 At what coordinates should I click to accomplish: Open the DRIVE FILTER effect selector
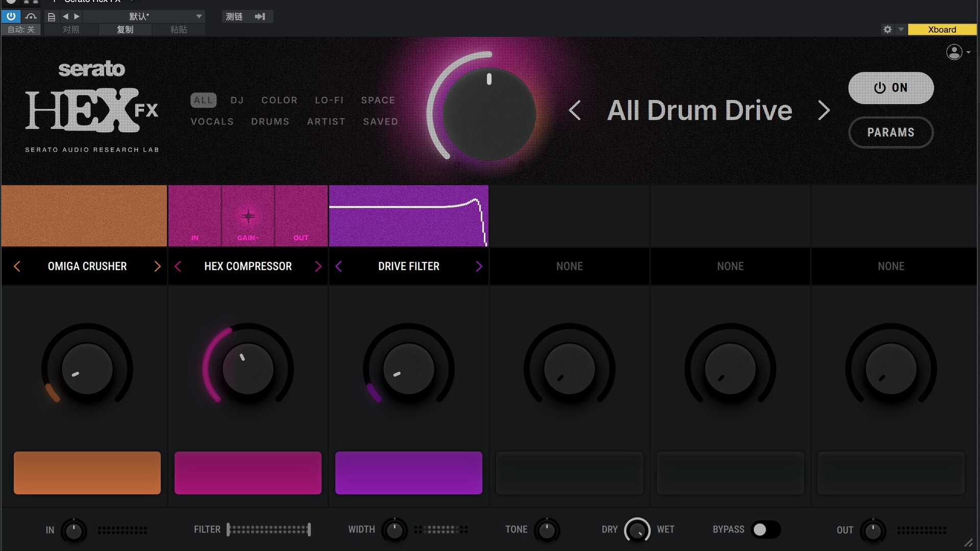[x=409, y=266]
